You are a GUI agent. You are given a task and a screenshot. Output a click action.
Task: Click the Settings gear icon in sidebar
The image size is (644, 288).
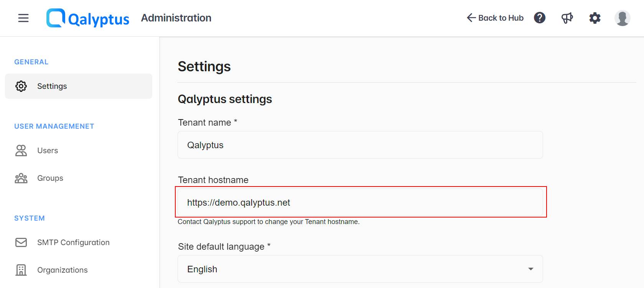click(x=21, y=86)
